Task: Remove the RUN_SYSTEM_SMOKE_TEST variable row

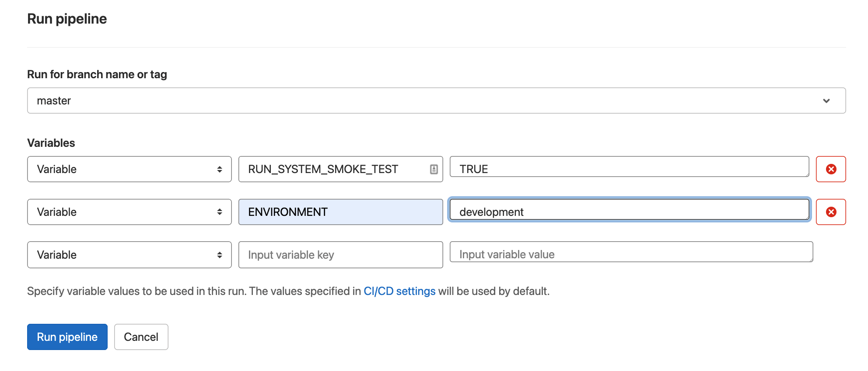Action: (x=830, y=169)
